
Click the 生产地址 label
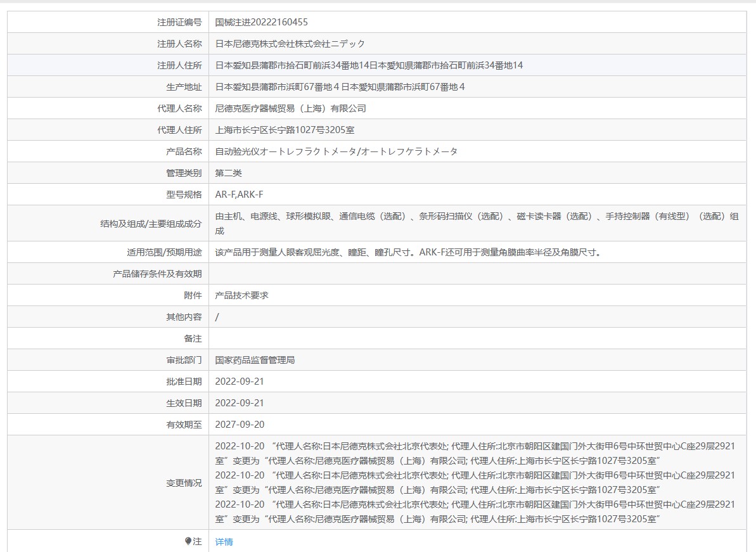(184, 87)
